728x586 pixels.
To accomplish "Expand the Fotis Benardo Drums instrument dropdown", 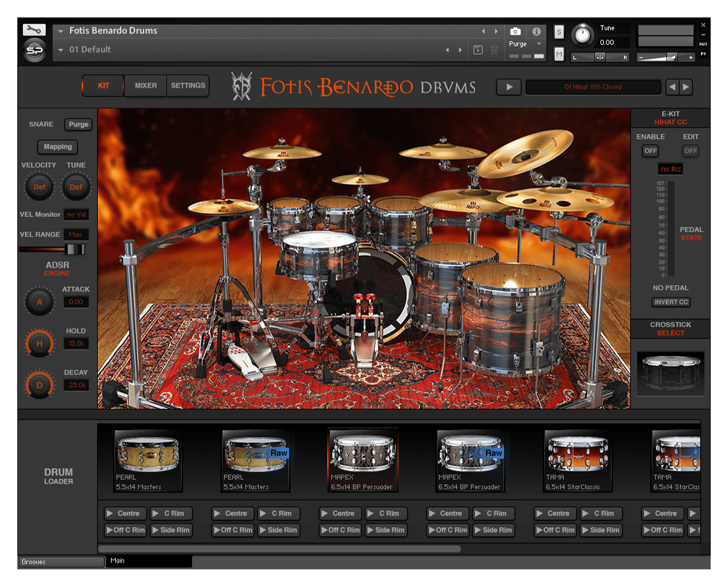I will 61,31.
